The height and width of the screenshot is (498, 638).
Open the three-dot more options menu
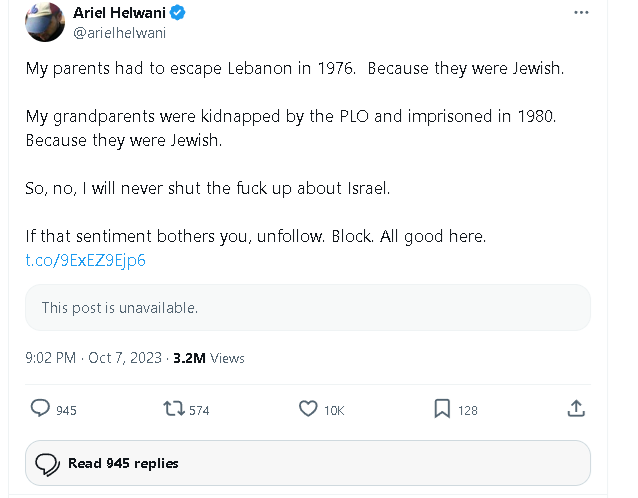coord(581,13)
